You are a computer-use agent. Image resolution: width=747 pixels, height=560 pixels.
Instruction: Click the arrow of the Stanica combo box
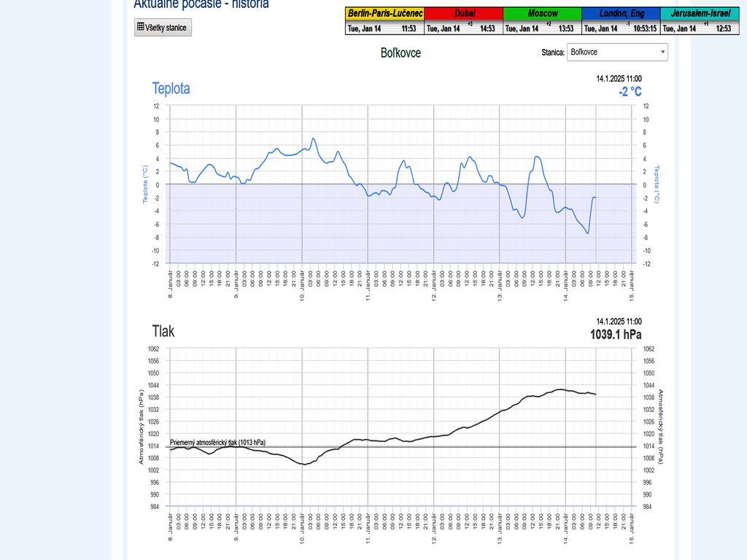pos(662,52)
